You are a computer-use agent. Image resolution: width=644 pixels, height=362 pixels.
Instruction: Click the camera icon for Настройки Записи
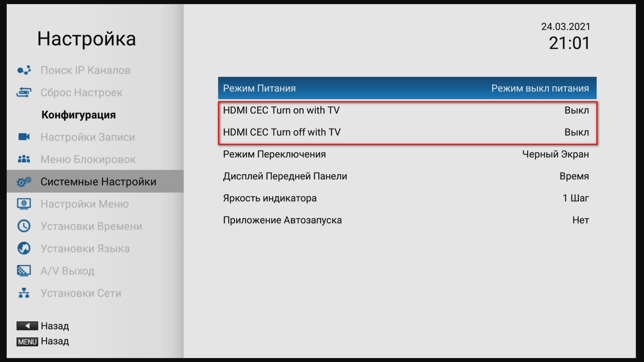click(24, 137)
